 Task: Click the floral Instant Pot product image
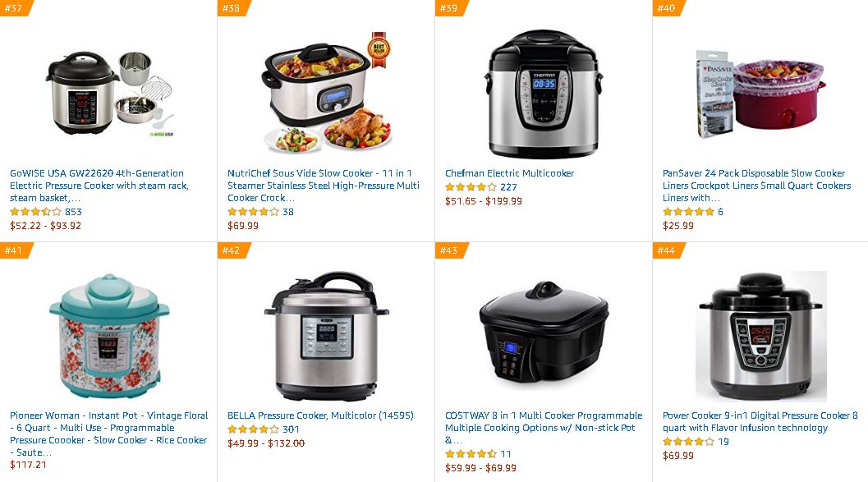(109, 336)
